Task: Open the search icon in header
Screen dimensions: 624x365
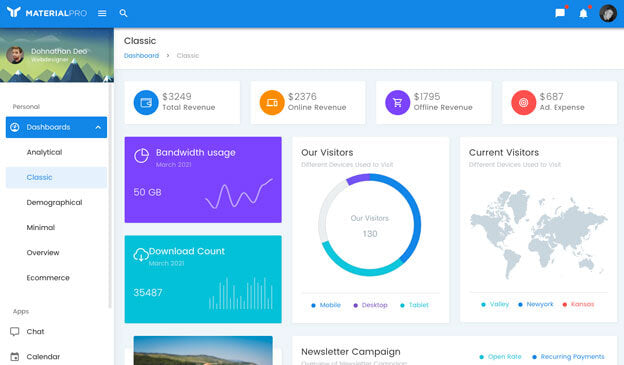Action: tap(123, 13)
